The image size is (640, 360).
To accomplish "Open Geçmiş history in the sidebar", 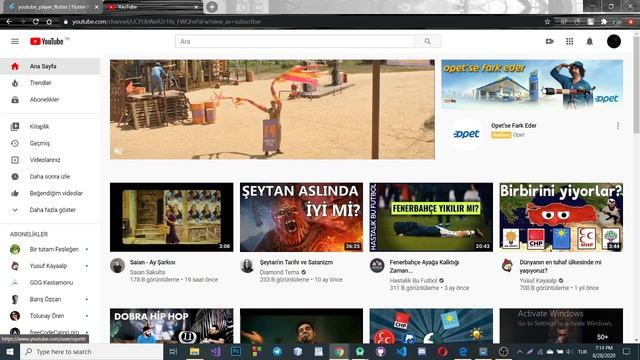I will [x=50, y=143].
